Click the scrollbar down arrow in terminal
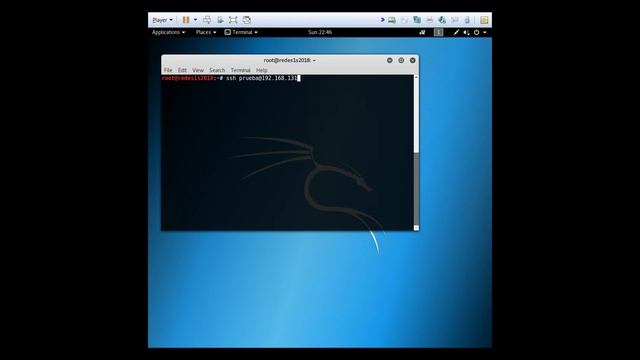 pos(416,228)
